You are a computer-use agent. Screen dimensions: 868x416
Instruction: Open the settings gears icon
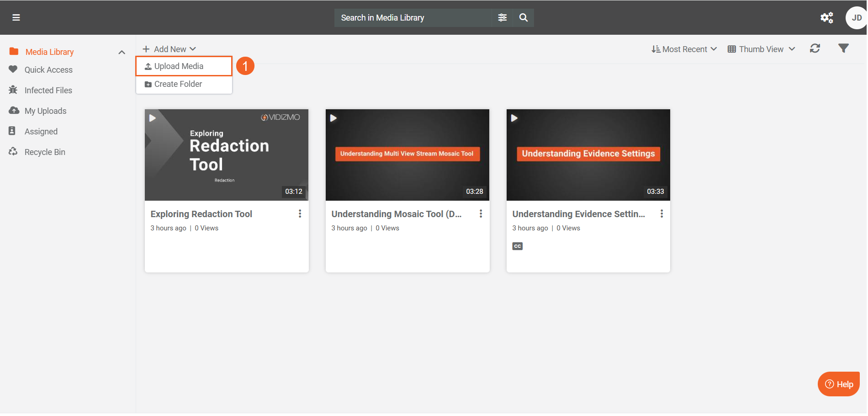tap(826, 17)
